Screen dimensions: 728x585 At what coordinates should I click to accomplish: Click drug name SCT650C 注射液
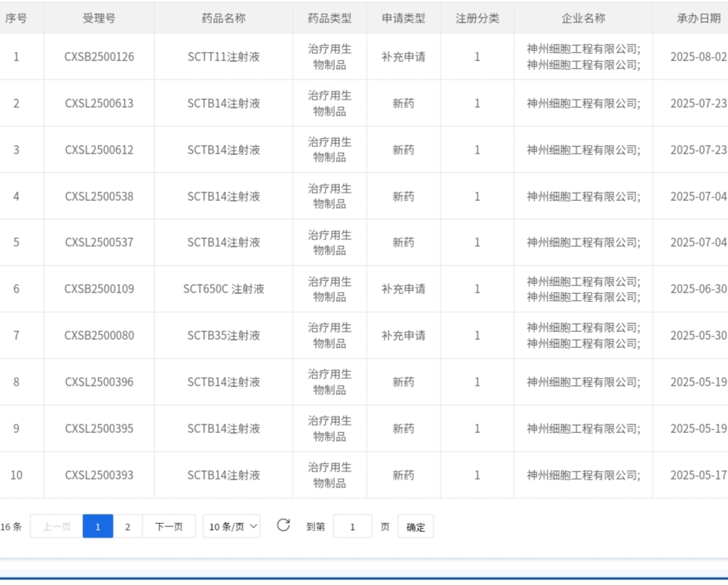pos(223,289)
